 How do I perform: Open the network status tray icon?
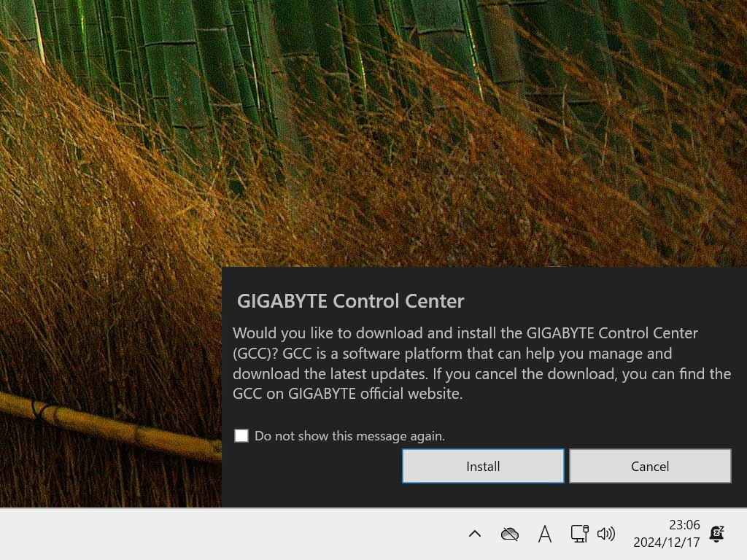(579, 534)
